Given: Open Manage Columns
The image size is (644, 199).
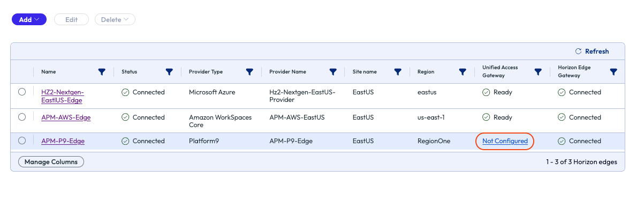Looking at the screenshot, I should click(x=51, y=161).
